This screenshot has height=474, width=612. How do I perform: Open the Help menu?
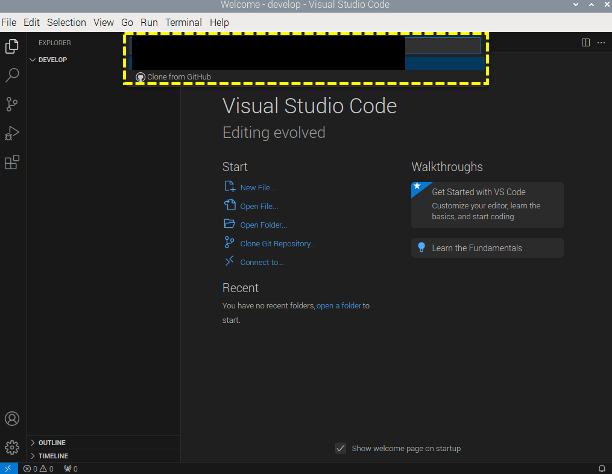click(219, 23)
